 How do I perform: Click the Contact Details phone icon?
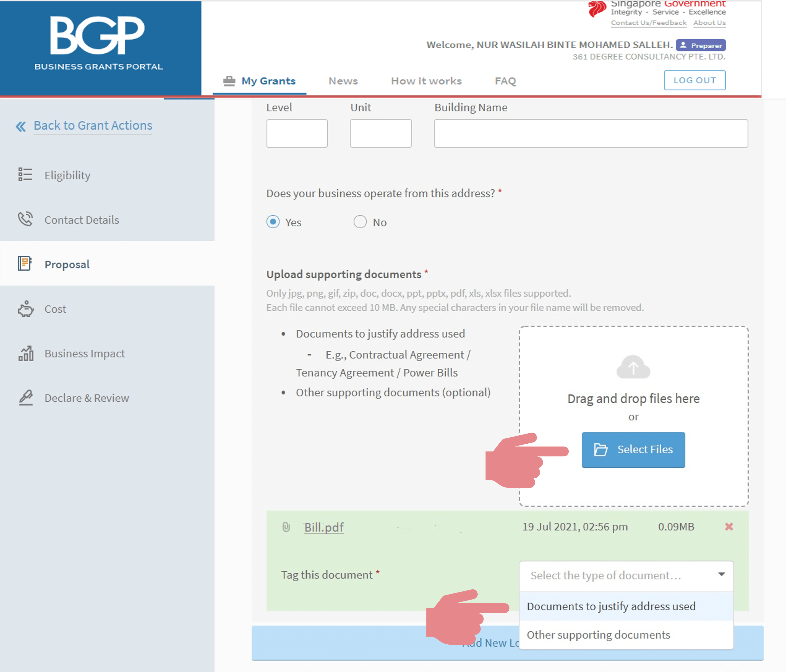click(x=25, y=219)
